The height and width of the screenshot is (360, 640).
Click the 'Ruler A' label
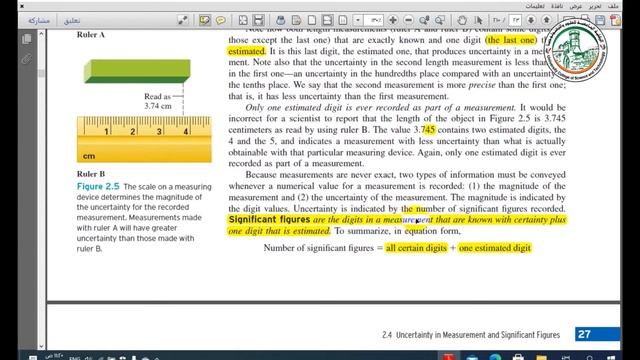pyautogui.click(x=91, y=35)
